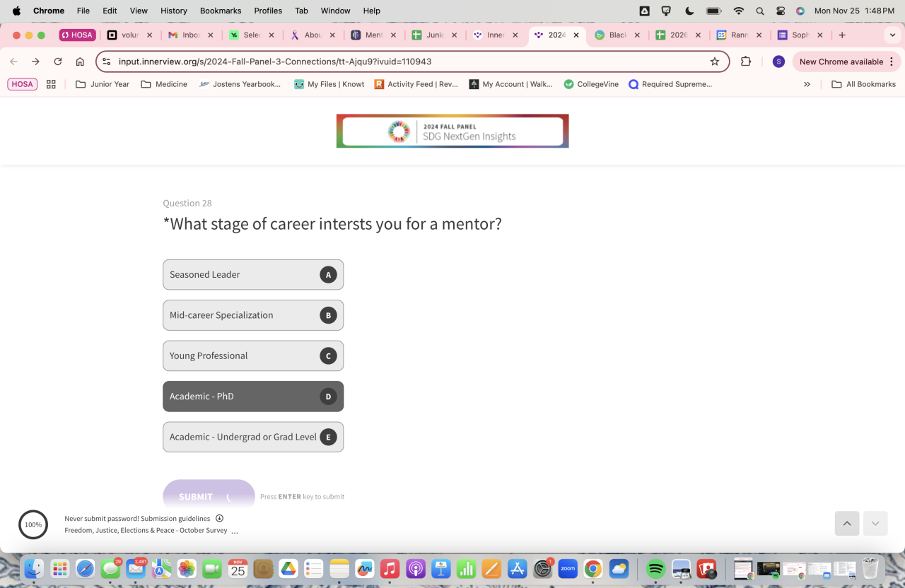Toggle Focus mode moon icon
Viewport: 905px width, 588px height.
pos(689,11)
